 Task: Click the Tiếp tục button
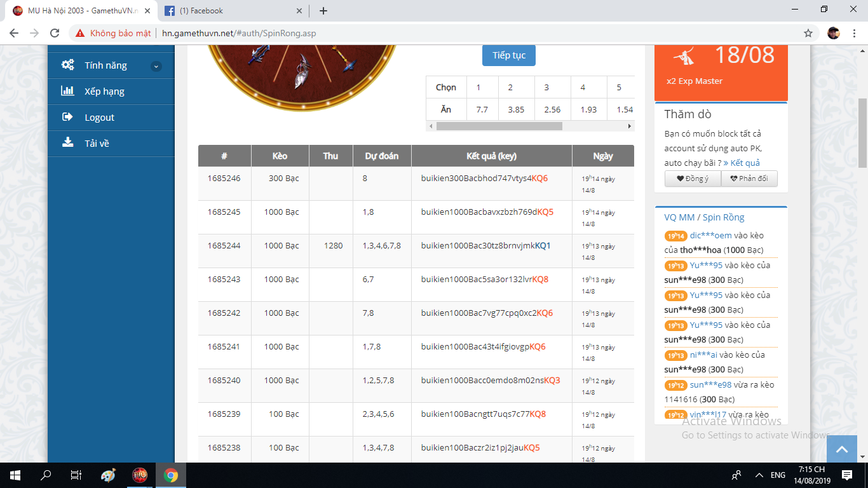[x=509, y=55]
